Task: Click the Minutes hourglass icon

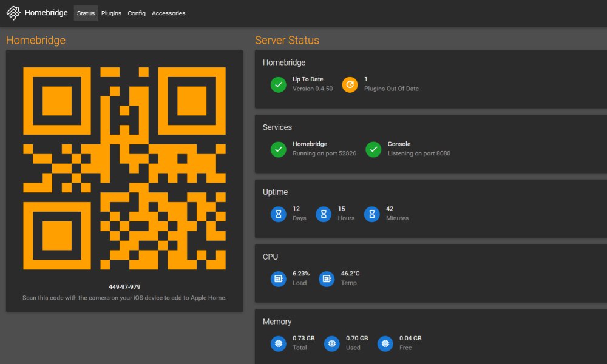Action: coord(372,214)
